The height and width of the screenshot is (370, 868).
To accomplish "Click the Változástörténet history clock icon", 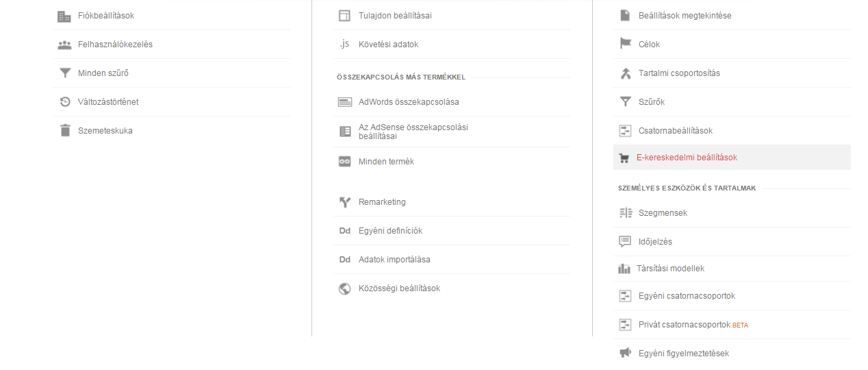I will tap(65, 102).
